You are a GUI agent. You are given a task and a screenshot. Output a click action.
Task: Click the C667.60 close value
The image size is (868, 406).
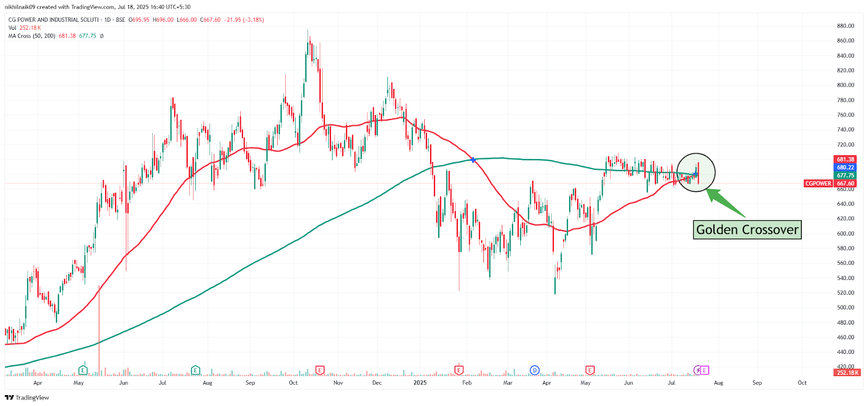coord(210,20)
